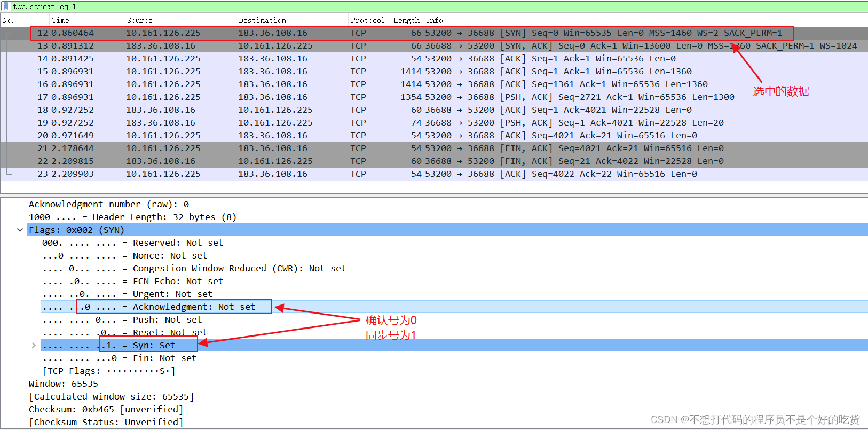Sort packets by the Time column header

point(86,20)
